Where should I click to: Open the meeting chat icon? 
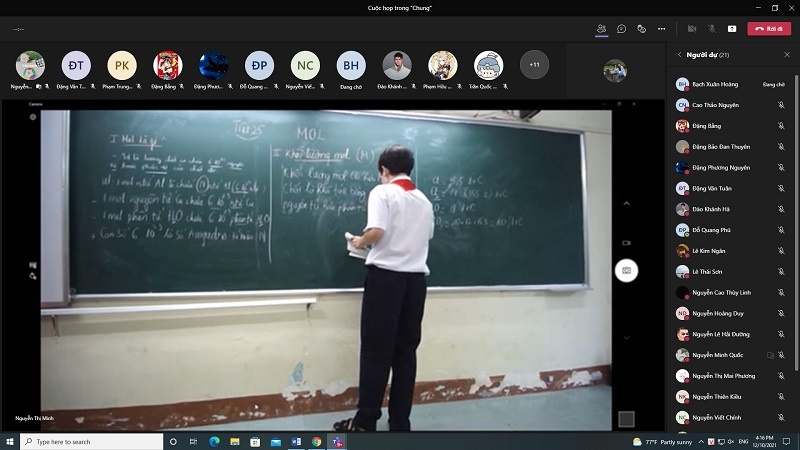621,29
